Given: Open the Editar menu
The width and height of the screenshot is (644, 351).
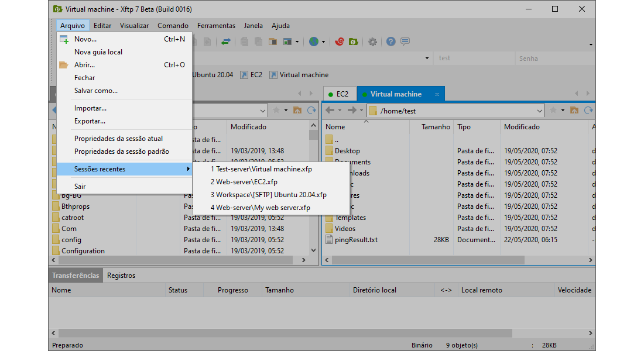Looking at the screenshot, I should (102, 26).
